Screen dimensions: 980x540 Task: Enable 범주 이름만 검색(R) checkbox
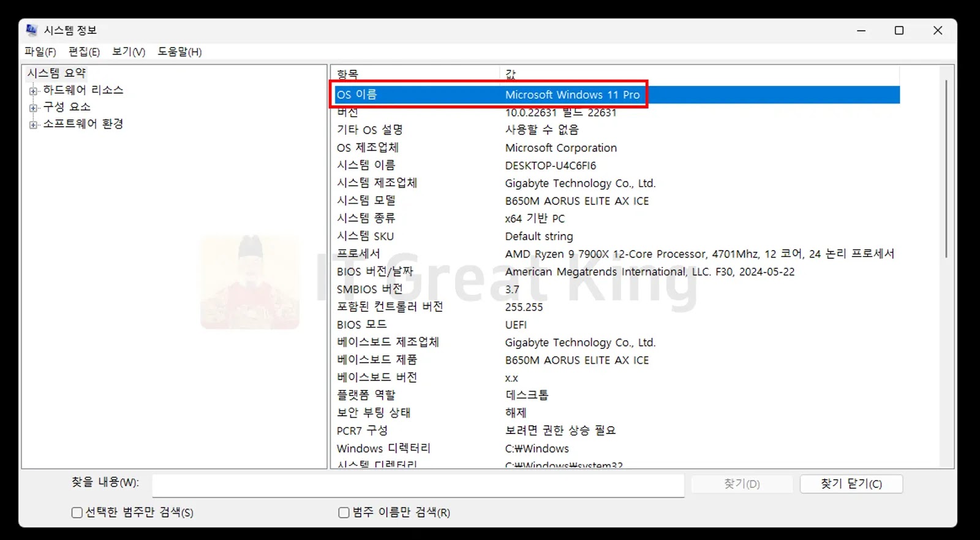[344, 512]
